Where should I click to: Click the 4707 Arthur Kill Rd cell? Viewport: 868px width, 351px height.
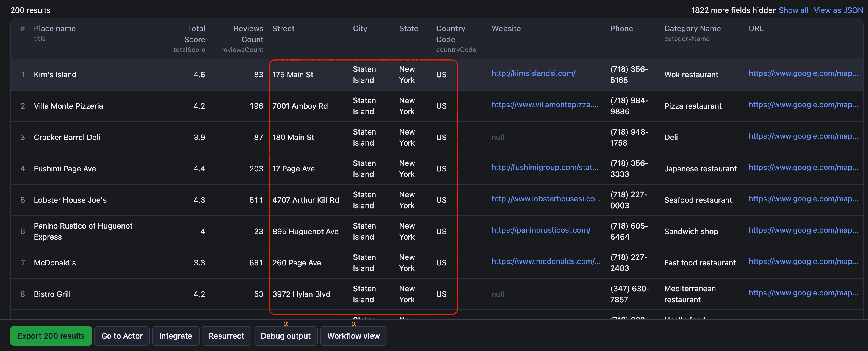click(x=306, y=200)
